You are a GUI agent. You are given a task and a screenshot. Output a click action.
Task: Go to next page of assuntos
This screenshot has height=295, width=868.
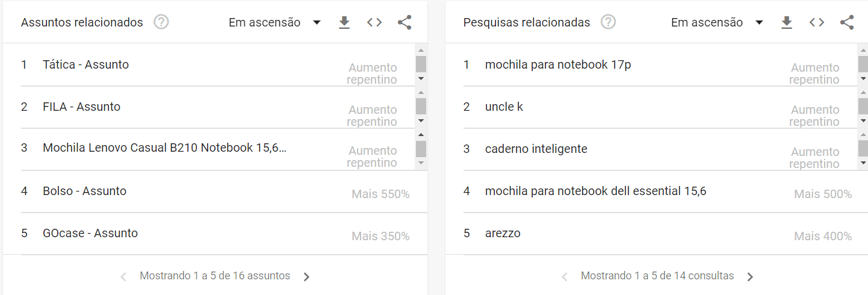coord(306,277)
